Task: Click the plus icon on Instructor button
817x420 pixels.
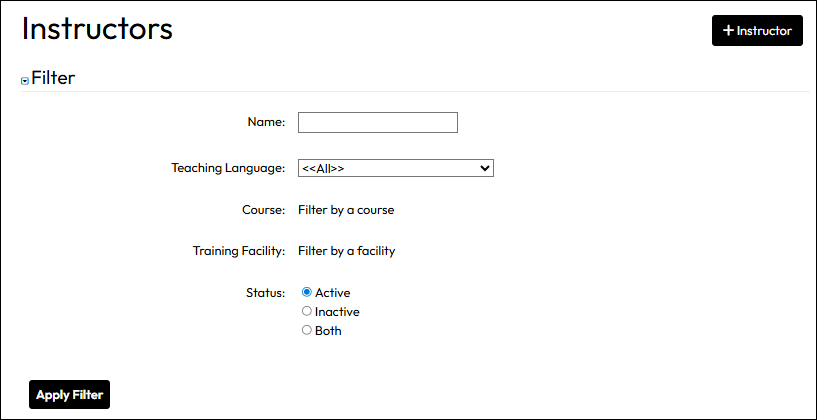Action: [x=728, y=31]
